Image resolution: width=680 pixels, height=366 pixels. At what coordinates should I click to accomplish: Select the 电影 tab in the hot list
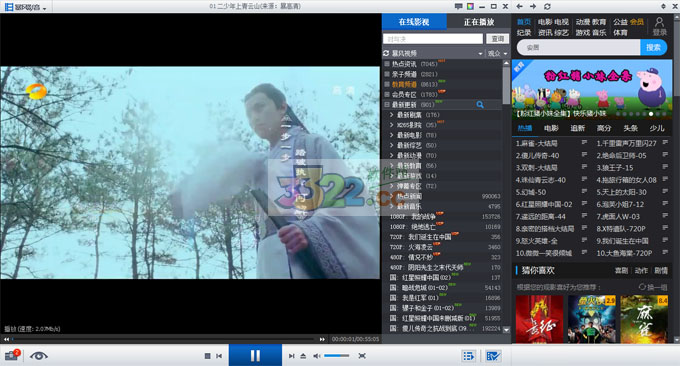pos(551,128)
